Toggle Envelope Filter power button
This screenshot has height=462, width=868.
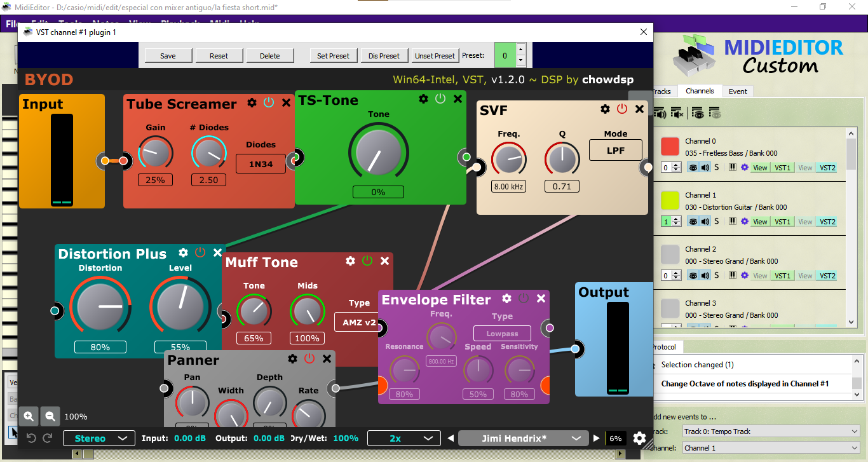pyautogui.click(x=524, y=298)
